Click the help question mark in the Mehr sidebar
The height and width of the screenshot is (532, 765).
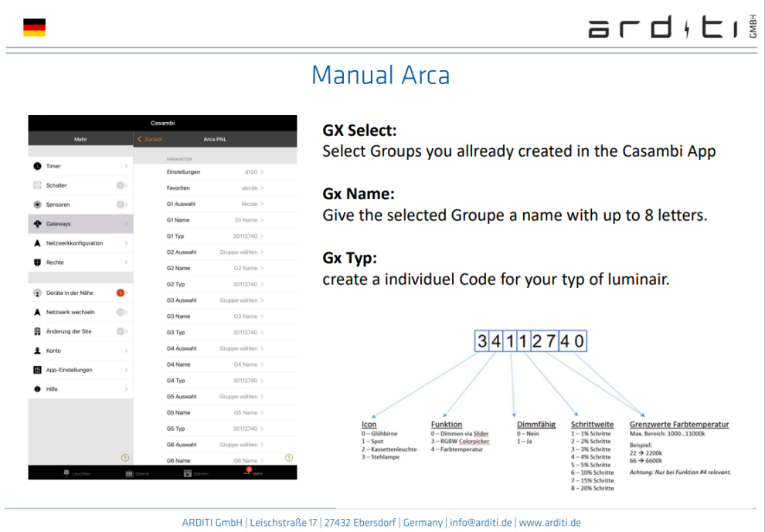pos(125,458)
